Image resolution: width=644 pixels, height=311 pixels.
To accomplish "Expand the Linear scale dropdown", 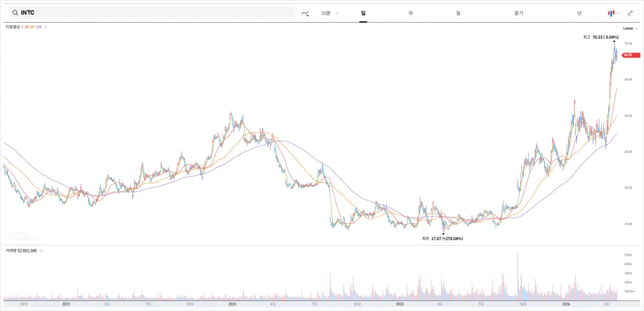I will coord(631,29).
